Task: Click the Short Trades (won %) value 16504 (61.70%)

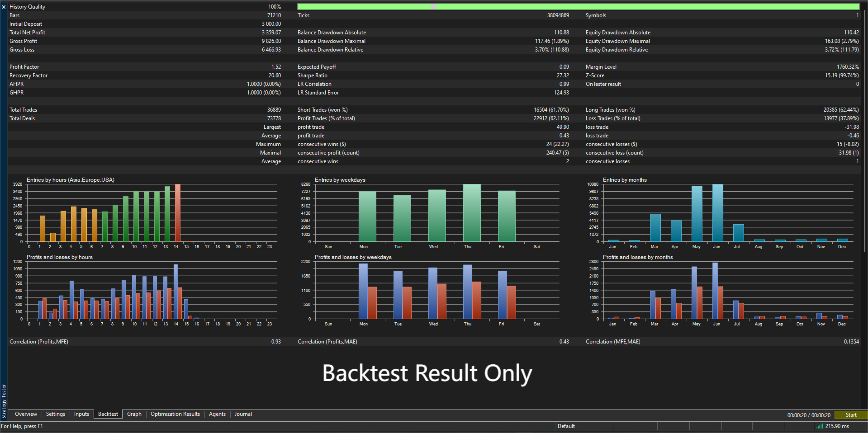Action: click(551, 110)
